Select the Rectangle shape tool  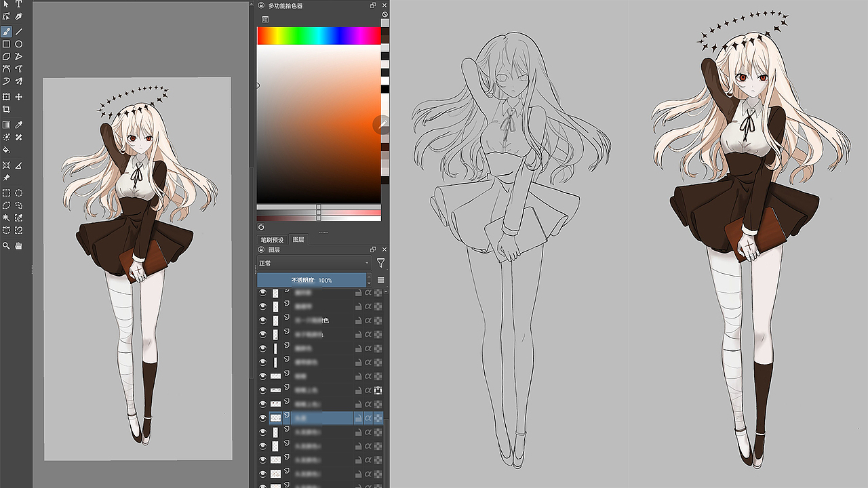pyautogui.click(x=6, y=44)
